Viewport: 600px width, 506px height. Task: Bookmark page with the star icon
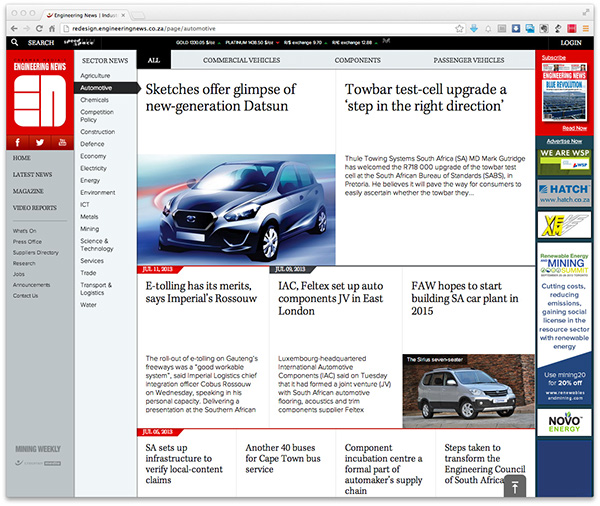[x=459, y=28]
